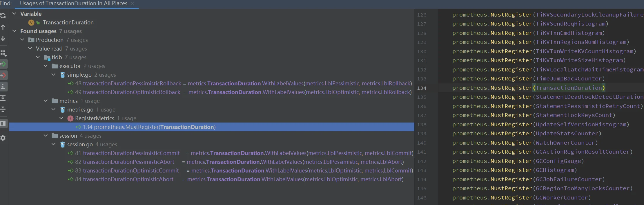The height and width of the screenshot is (205, 644).
Task: Collapse all usages in tree
Action: 3,109
